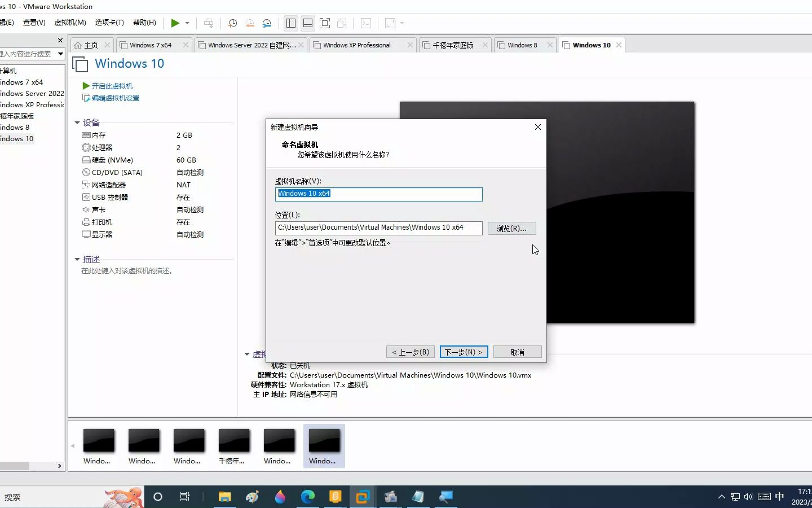Toggle the thumbnail bar view icon
This screenshot has width=812, height=508.
coord(308,23)
